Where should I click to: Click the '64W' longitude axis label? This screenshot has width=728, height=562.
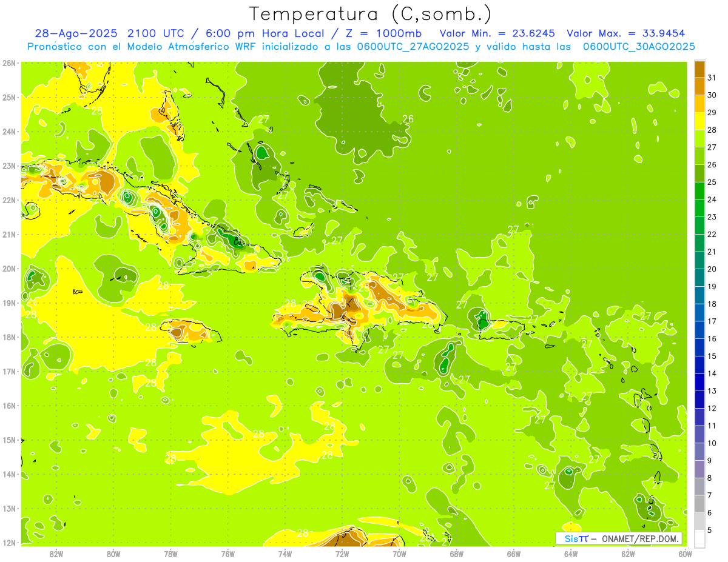click(x=571, y=554)
